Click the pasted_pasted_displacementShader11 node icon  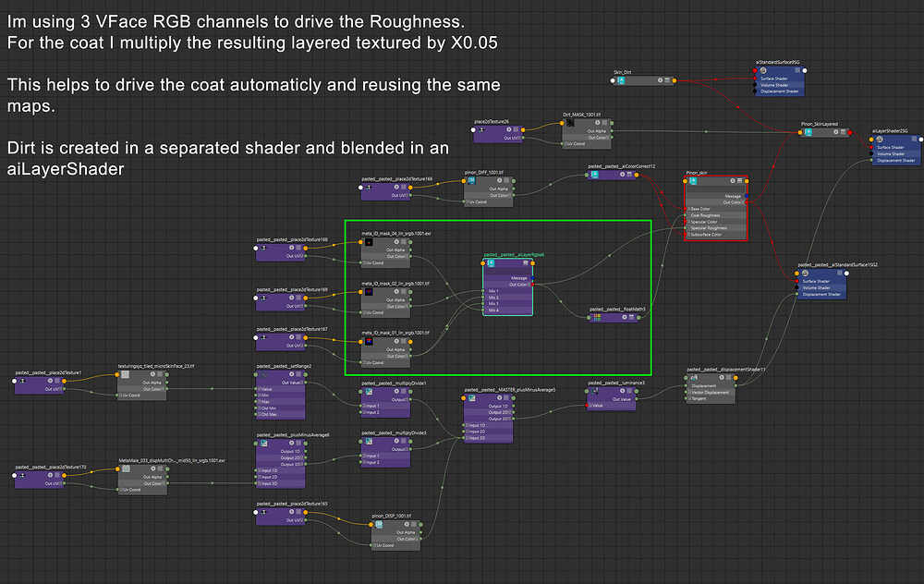(x=694, y=378)
